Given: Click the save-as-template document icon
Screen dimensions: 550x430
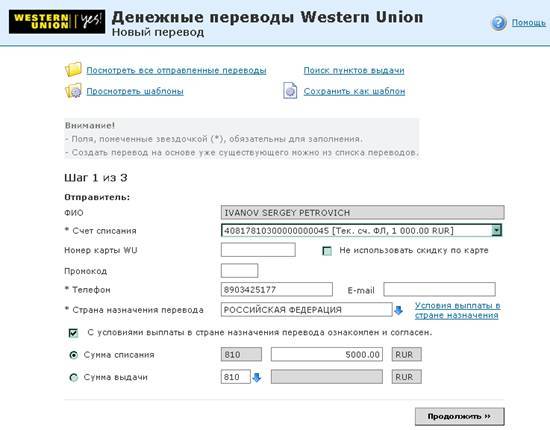Looking at the screenshot, I should point(290,90).
